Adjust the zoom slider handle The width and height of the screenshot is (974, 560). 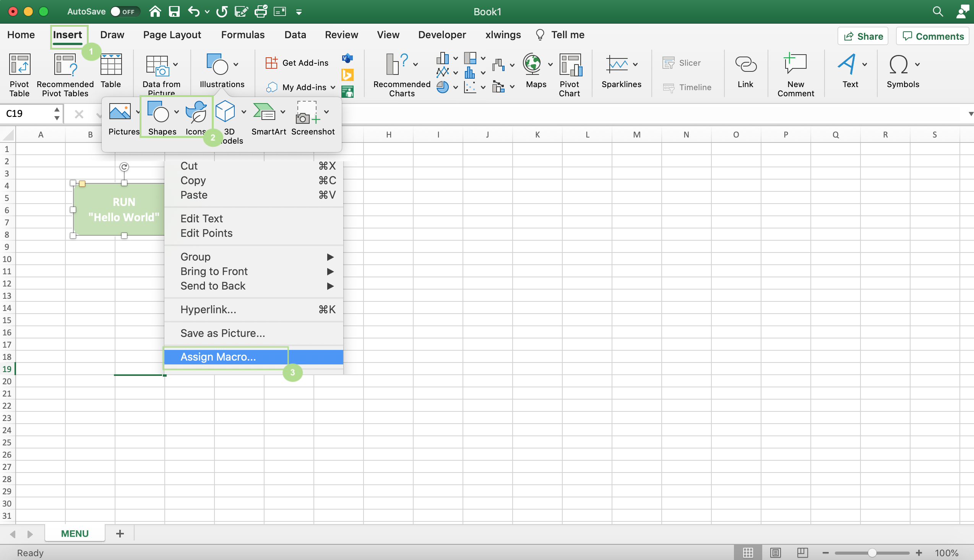pos(872,553)
